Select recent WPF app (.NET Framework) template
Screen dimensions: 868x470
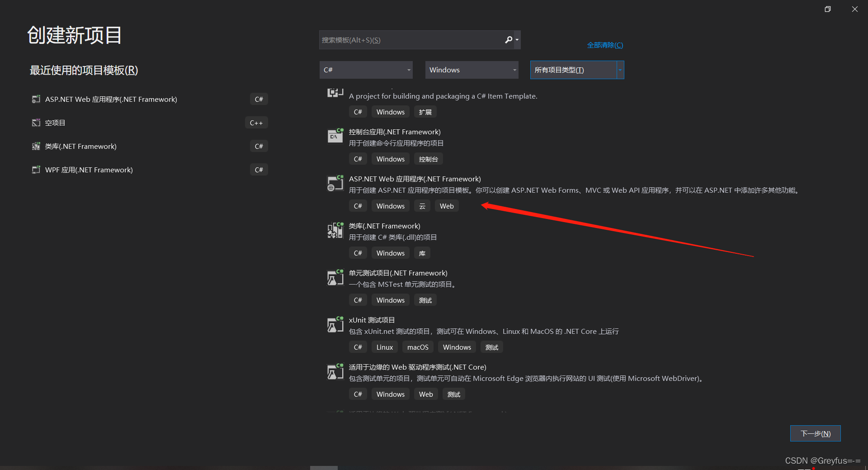pyautogui.click(x=149, y=170)
